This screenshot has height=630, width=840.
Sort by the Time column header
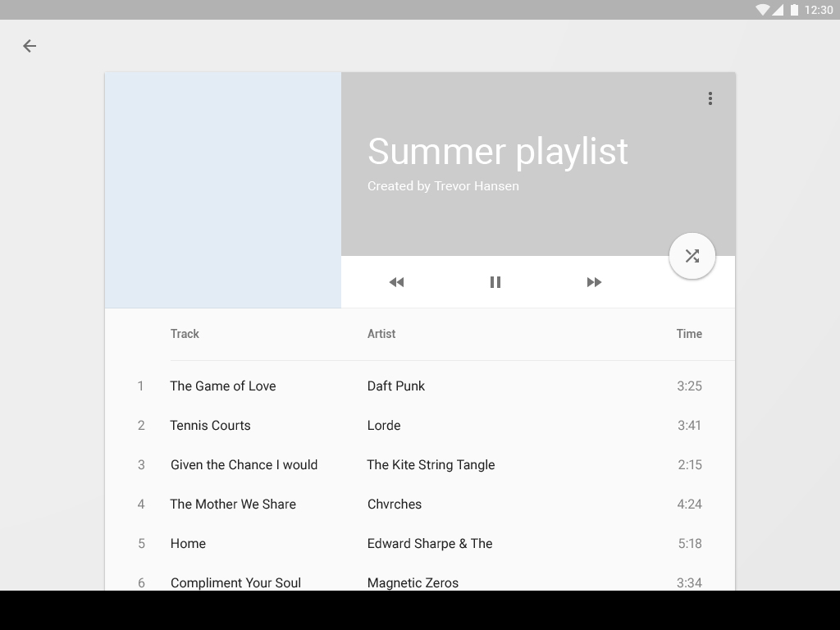point(689,334)
